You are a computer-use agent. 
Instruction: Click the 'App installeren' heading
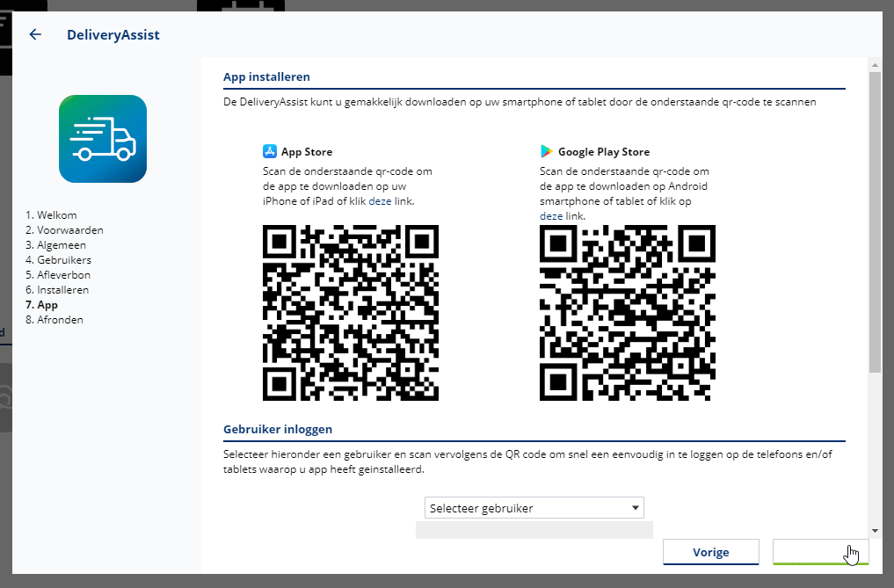point(266,76)
